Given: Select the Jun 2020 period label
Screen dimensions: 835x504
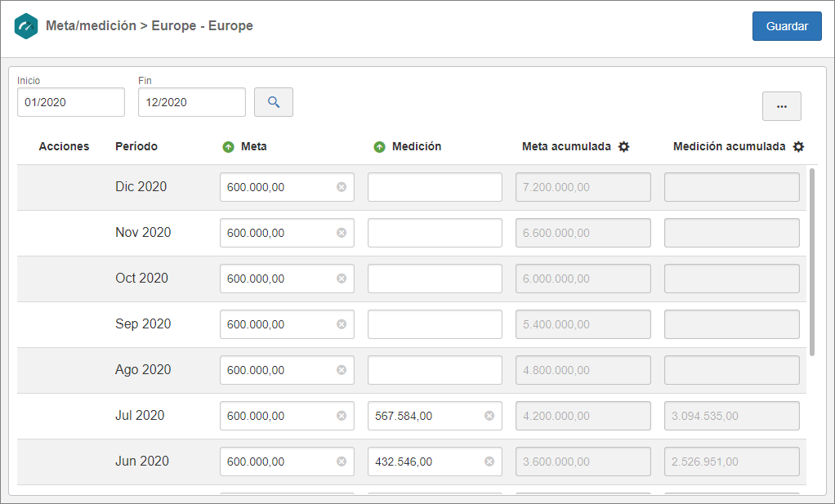Looking at the screenshot, I should 142,462.
